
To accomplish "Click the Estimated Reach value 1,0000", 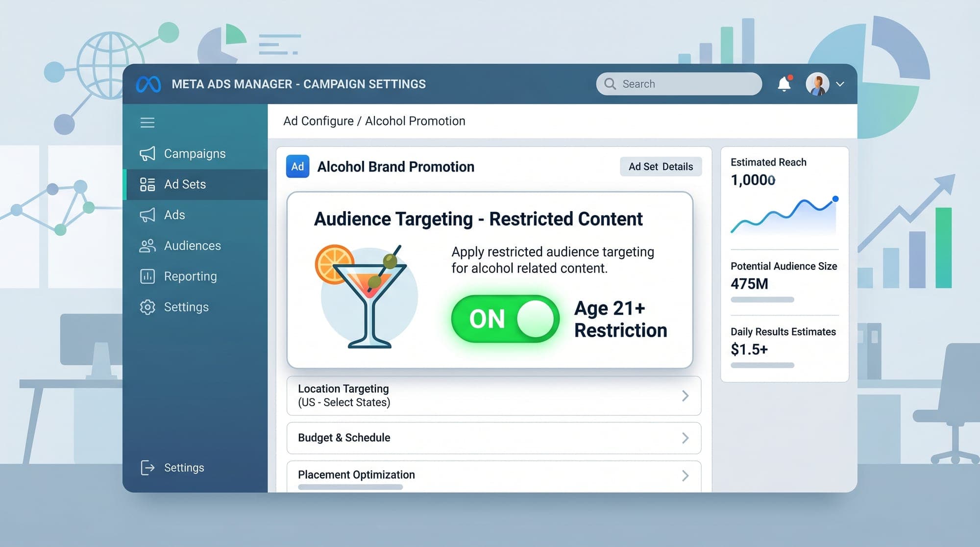I will [753, 180].
